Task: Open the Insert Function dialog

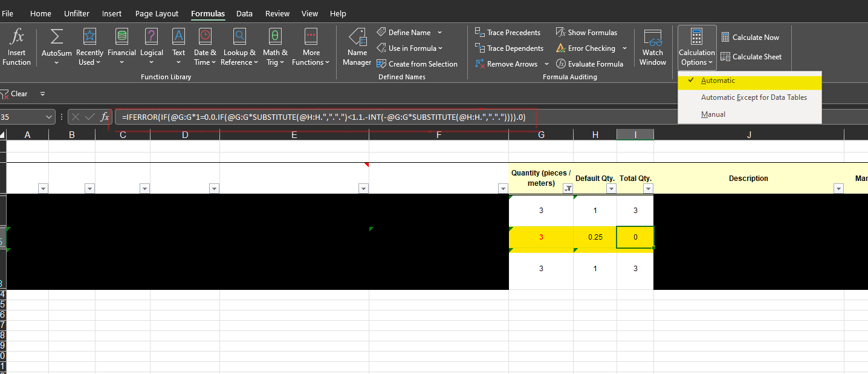Action: [16, 47]
